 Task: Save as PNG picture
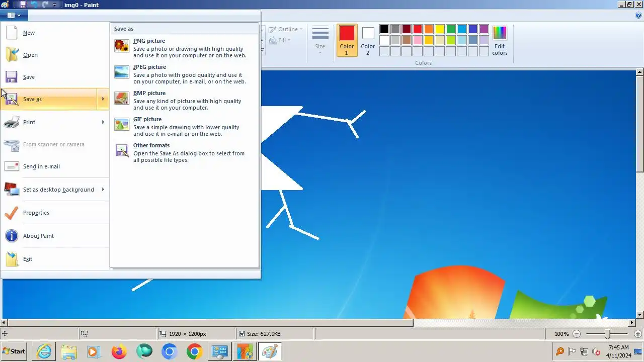184,48
